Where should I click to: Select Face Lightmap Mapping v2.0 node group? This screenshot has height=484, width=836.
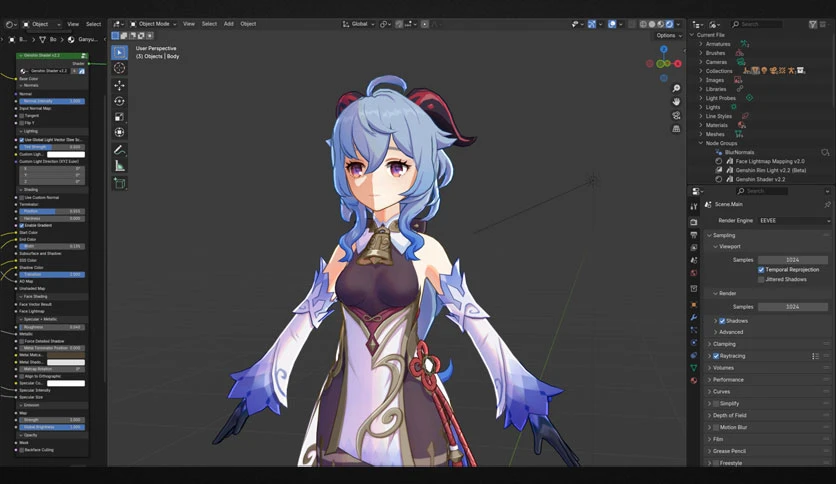[770, 162]
